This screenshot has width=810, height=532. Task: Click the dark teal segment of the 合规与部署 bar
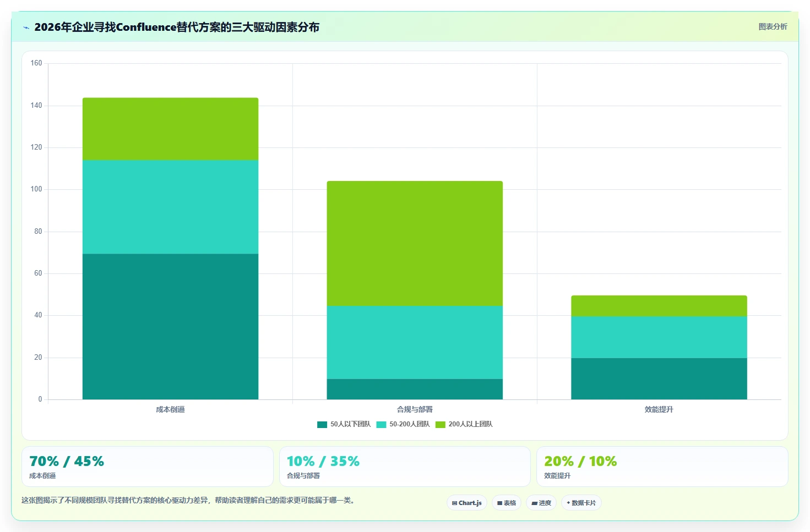click(415, 389)
